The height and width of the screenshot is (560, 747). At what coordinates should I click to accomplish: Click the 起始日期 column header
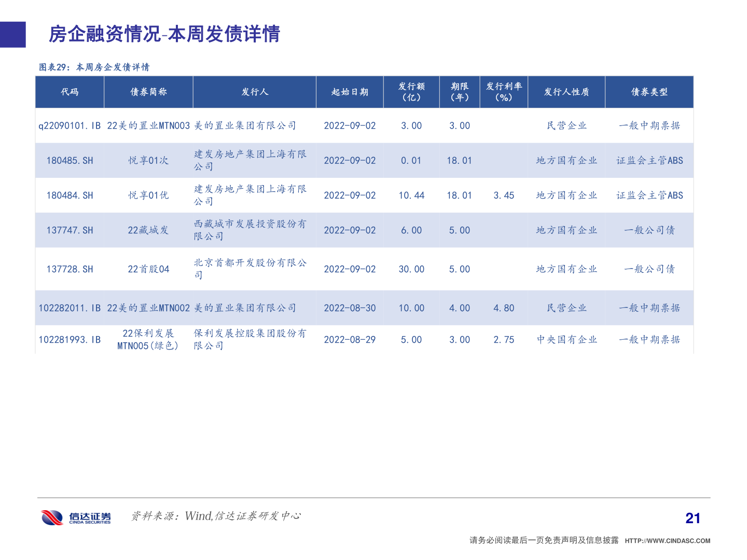click(x=350, y=92)
